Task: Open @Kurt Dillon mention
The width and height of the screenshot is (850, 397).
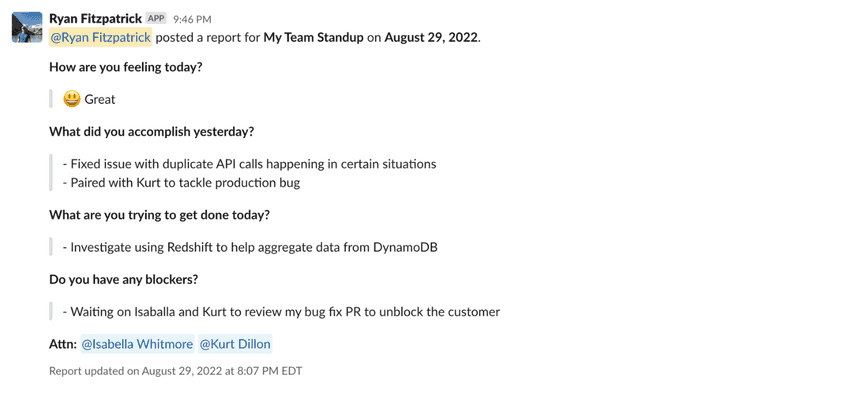Action: pyautogui.click(x=235, y=344)
